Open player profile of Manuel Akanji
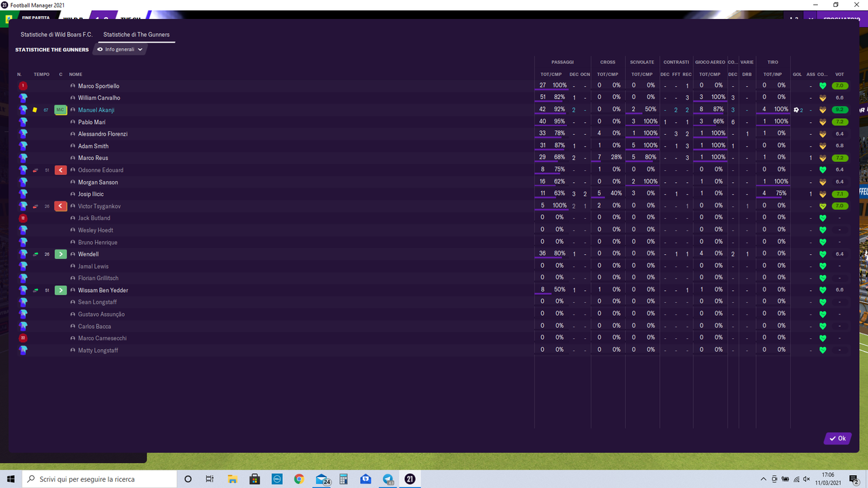The image size is (868, 488). click(x=96, y=110)
